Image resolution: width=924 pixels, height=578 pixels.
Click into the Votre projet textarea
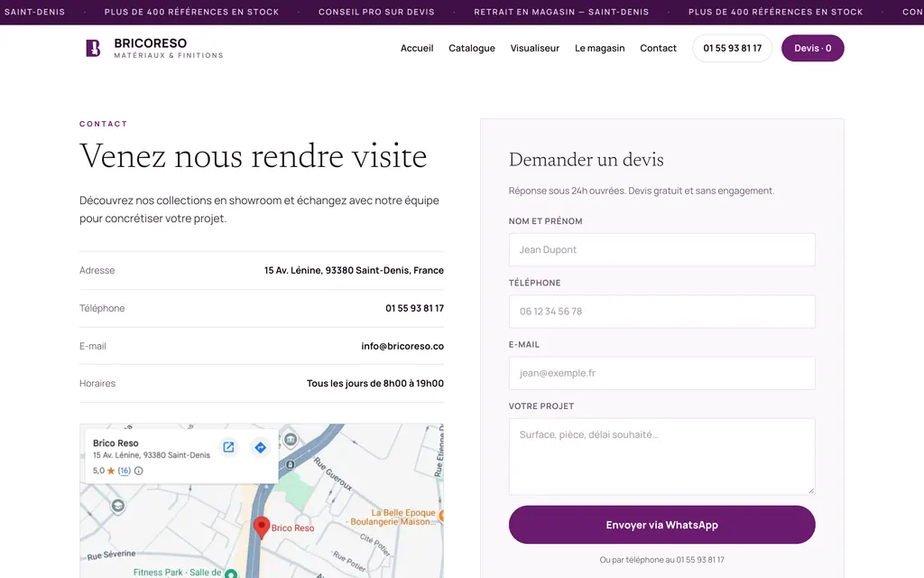tap(661, 456)
